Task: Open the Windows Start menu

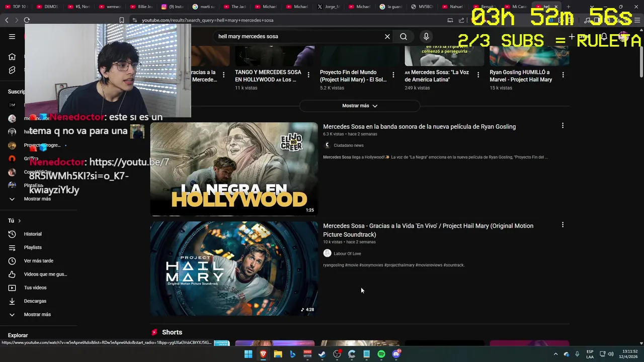Action: point(248,354)
